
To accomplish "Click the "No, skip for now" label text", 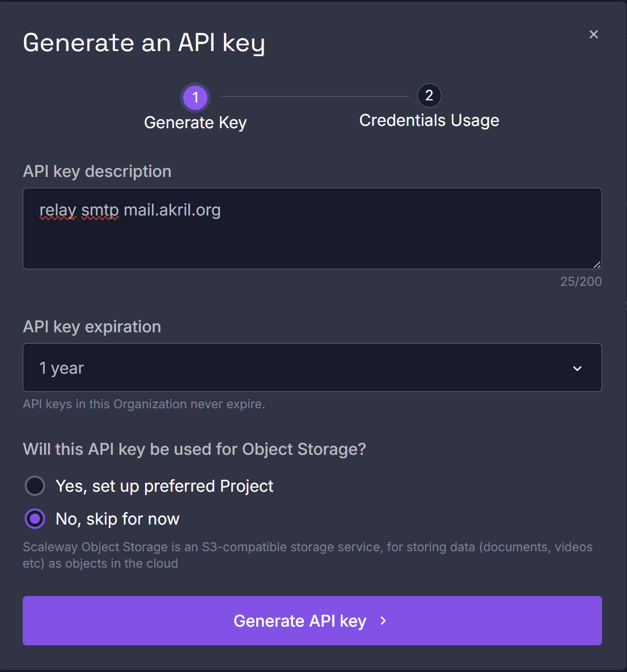I will (117, 519).
